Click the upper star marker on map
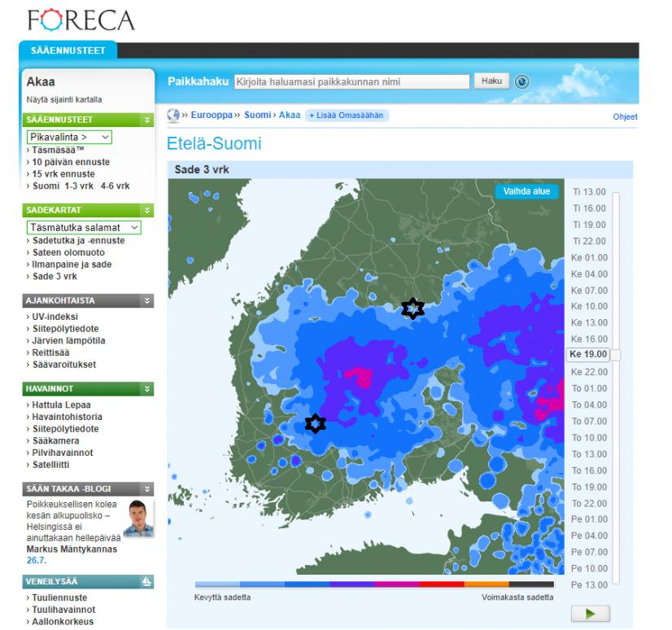The image size is (672, 630). click(x=413, y=308)
